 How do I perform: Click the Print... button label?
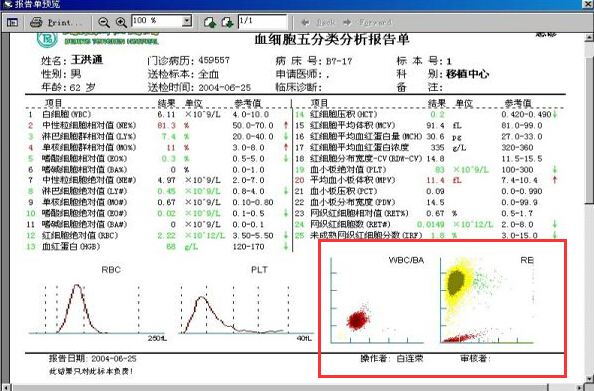click(65, 23)
